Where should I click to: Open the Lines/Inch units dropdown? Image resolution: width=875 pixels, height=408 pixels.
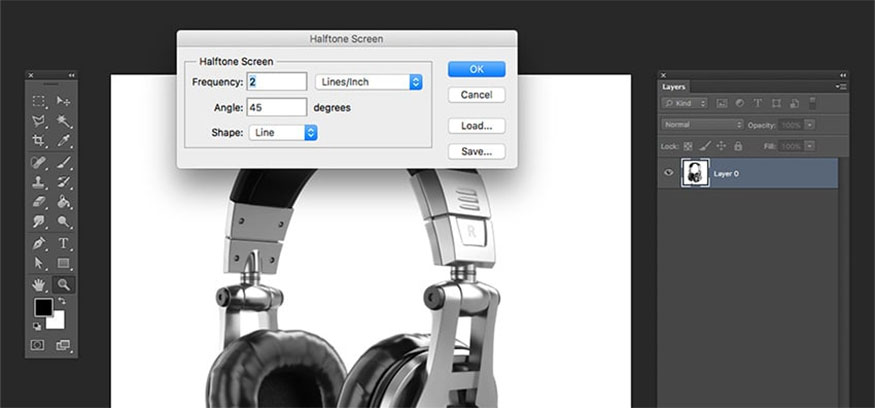pos(368,82)
